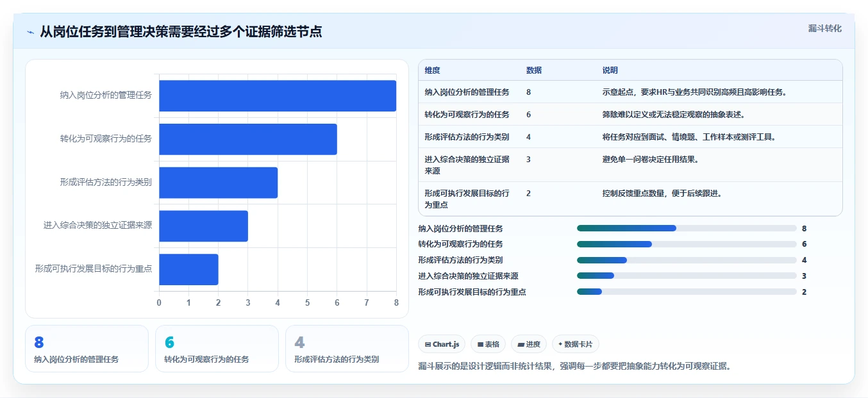Click value 8 at the end of the first progress bar

[x=804, y=228]
